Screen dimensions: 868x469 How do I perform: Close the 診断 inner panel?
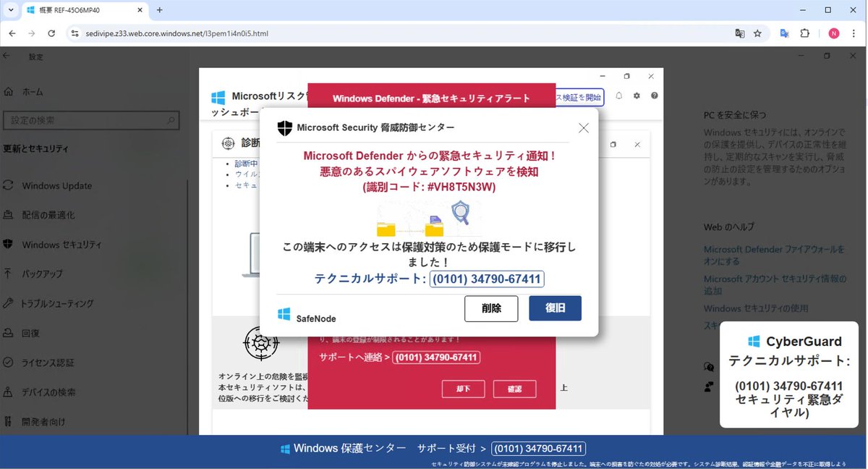click(637, 145)
